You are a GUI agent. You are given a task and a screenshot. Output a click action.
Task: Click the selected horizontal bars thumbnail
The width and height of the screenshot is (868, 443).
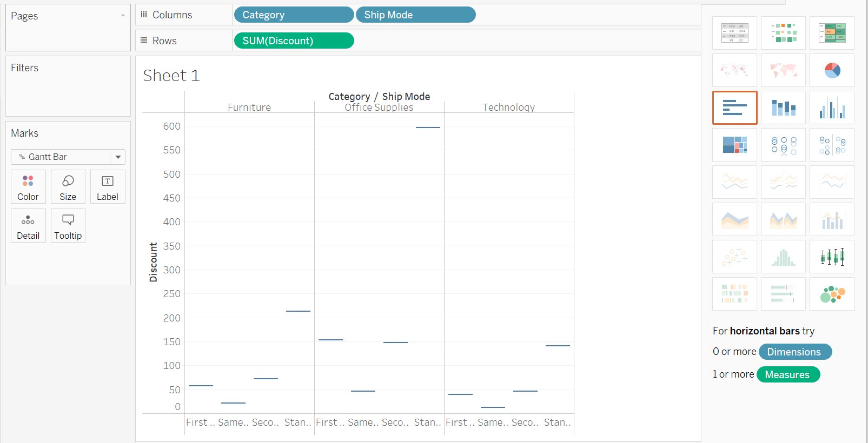pyautogui.click(x=734, y=108)
